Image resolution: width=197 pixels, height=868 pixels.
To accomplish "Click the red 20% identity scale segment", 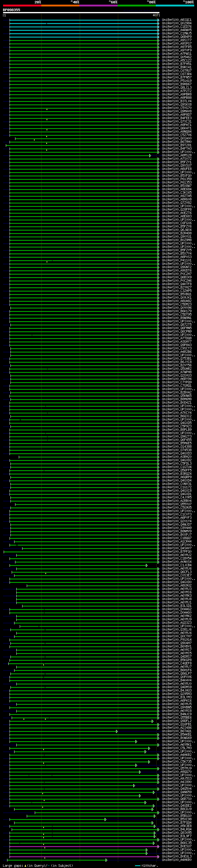I will (22, 6).
